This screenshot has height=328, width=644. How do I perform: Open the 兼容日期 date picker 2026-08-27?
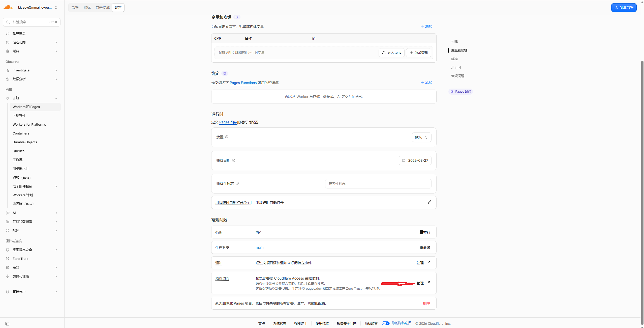(x=415, y=160)
